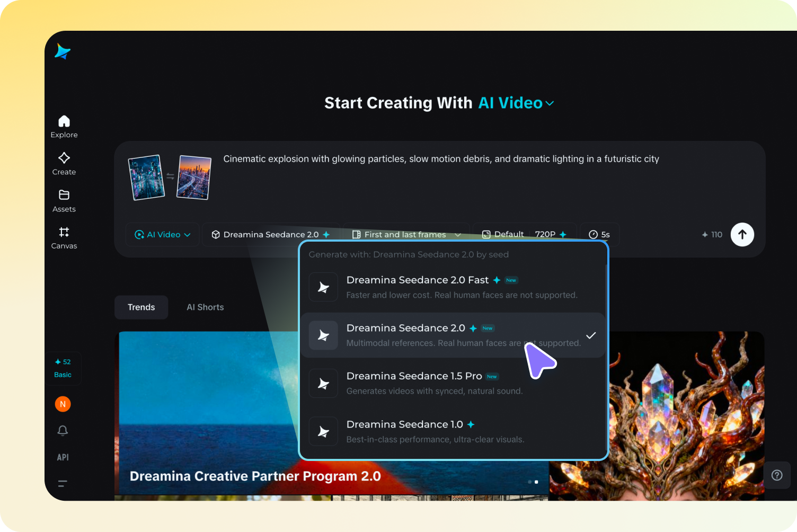Choose Dreamina Seedance 2.0 Fast from the list
Image resolution: width=797 pixels, height=532 pixels.
(453, 287)
